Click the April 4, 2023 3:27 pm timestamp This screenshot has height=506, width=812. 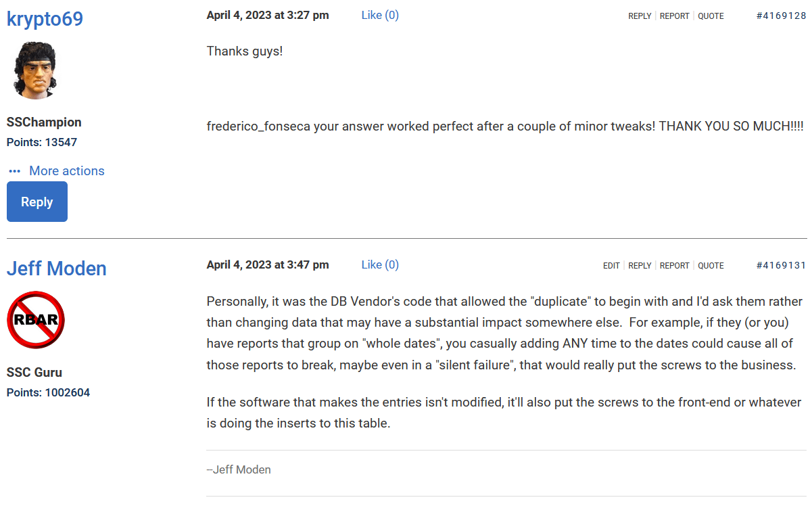[x=268, y=15]
